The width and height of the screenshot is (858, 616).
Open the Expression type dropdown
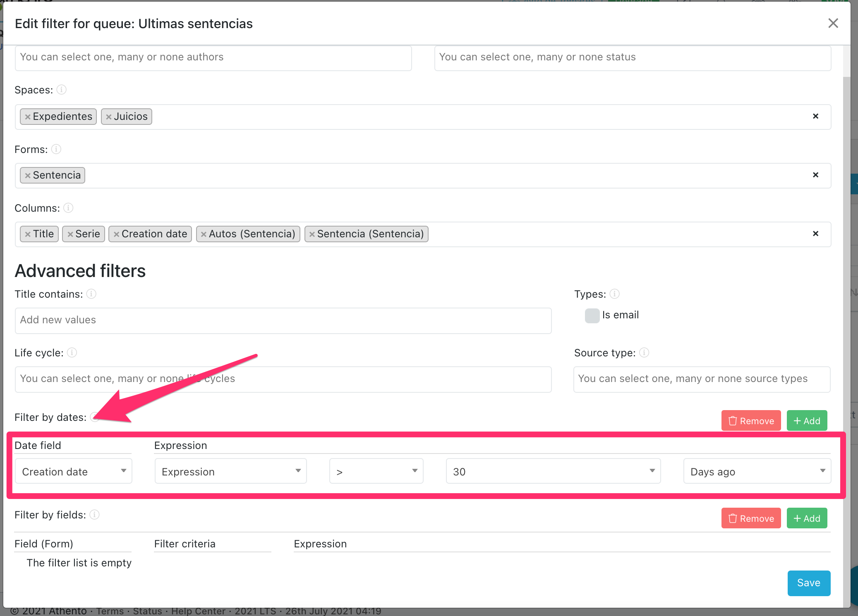tap(230, 471)
